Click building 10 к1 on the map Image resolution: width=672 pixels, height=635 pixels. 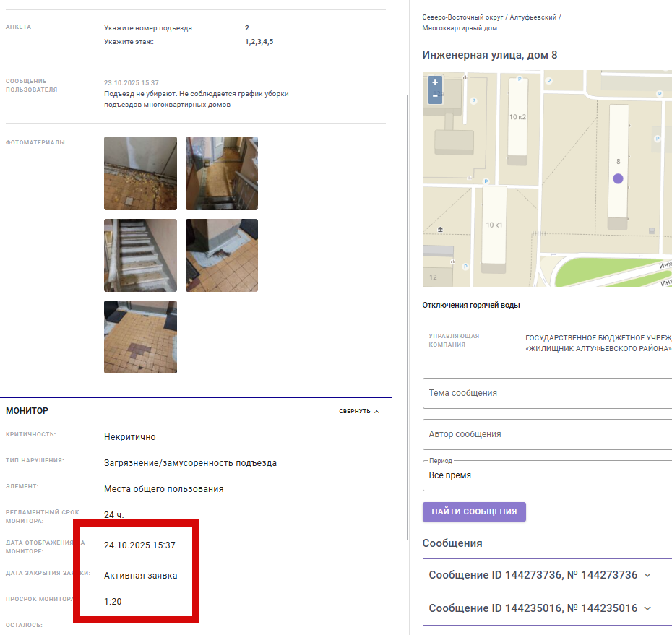[494, 225]
